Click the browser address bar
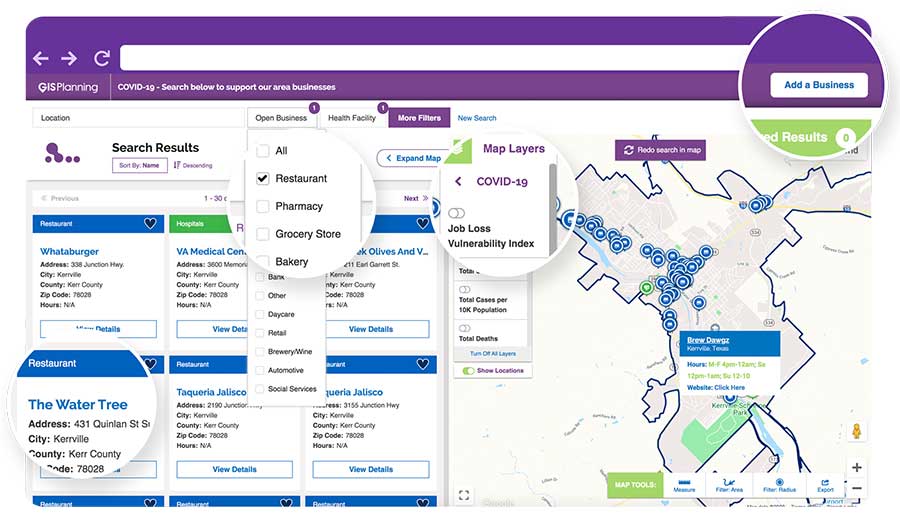Image resolution: width=900 pixels, height=528 pixels. point(436,58)
